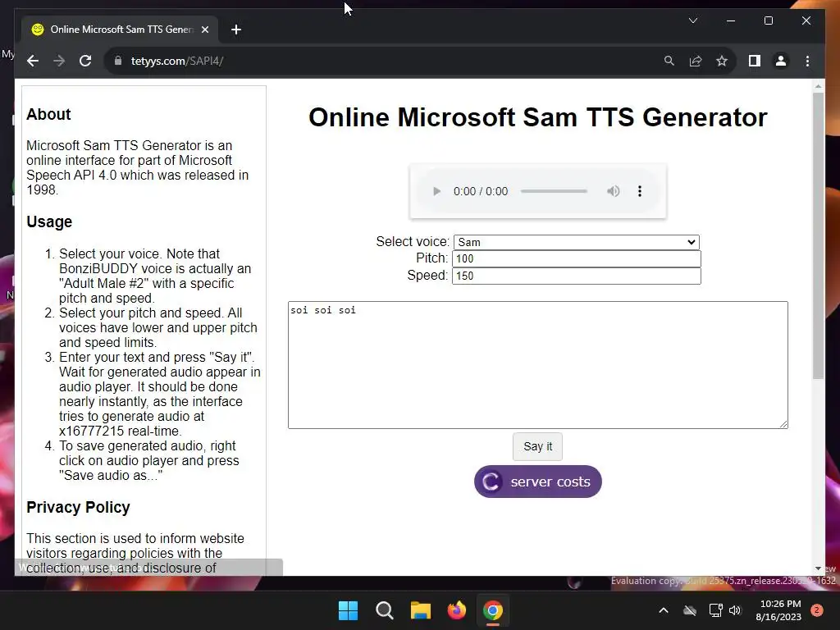Focus the Pitch input field
This screenshot has width=840, height=630.
point(577,258)
